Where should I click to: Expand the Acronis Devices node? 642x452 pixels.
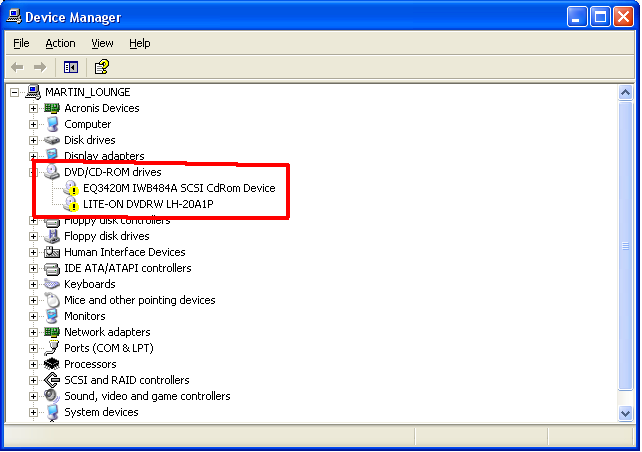tap(33, 108)
